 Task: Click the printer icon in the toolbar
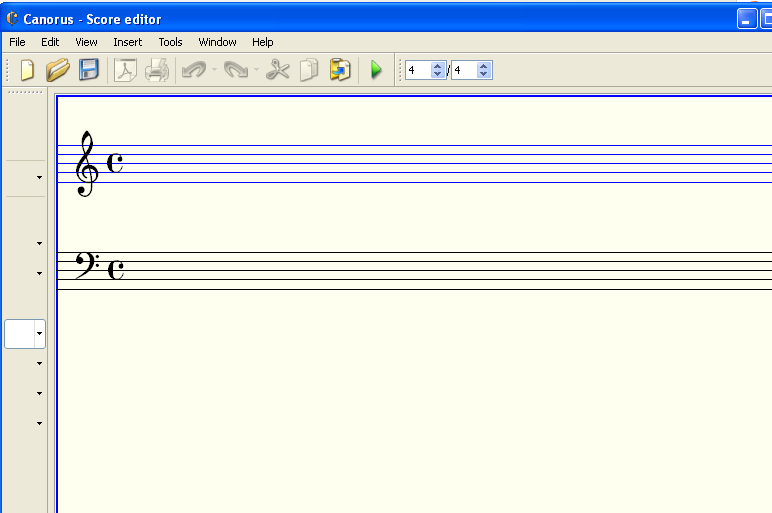point(157,70)
